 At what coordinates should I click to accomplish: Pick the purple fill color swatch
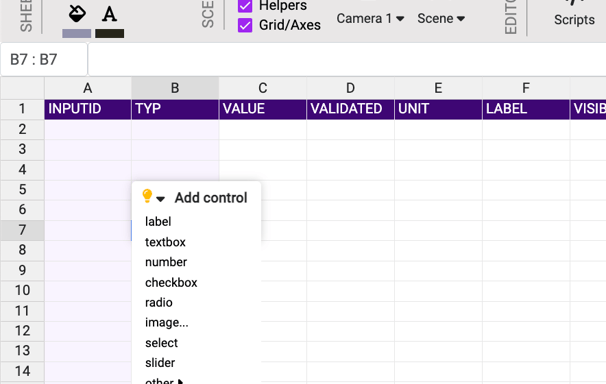pos(77,34)
